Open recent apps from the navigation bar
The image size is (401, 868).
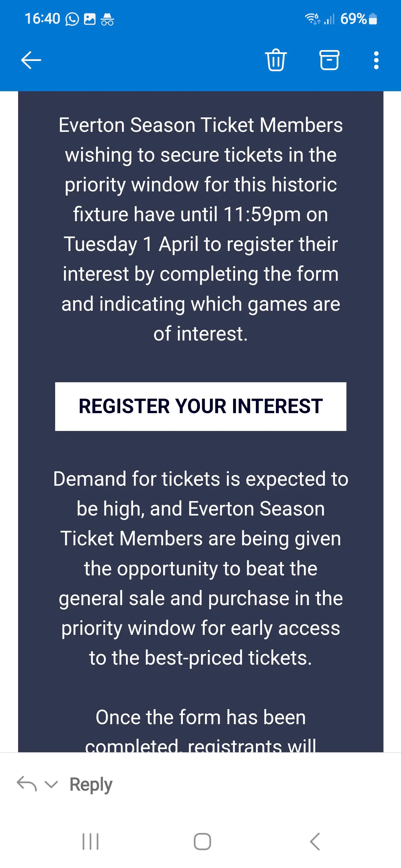[91, 841]
